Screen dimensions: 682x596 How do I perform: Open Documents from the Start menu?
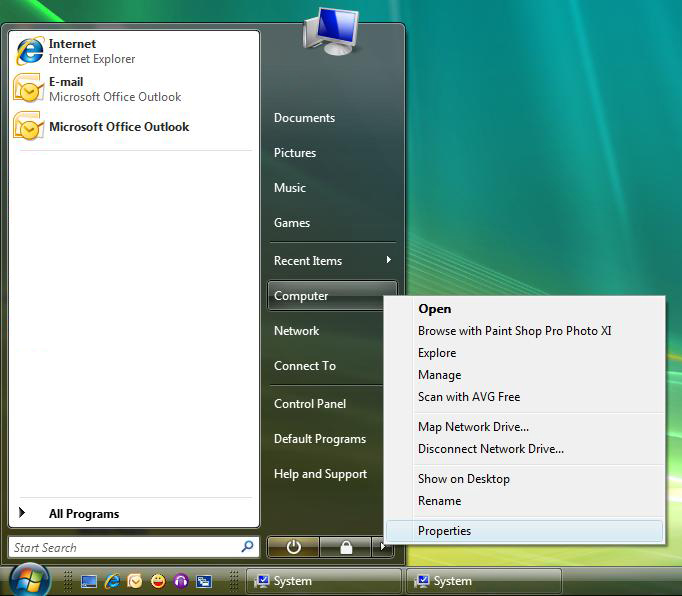(304, 118)
